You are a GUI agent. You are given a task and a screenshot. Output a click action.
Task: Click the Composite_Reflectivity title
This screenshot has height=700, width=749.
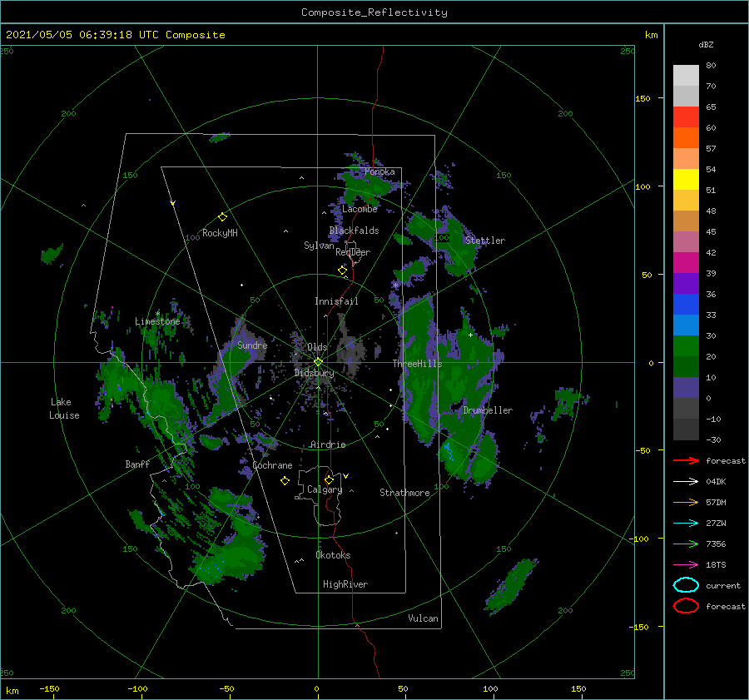point(374,12)
